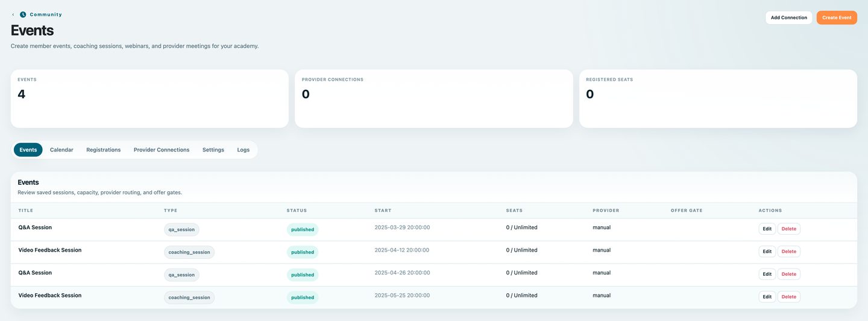The height and width of the screenshot is (321, 868).
Task: Click the coaching_session badge in the 2025-05-25 row
Action: [189, 297]
